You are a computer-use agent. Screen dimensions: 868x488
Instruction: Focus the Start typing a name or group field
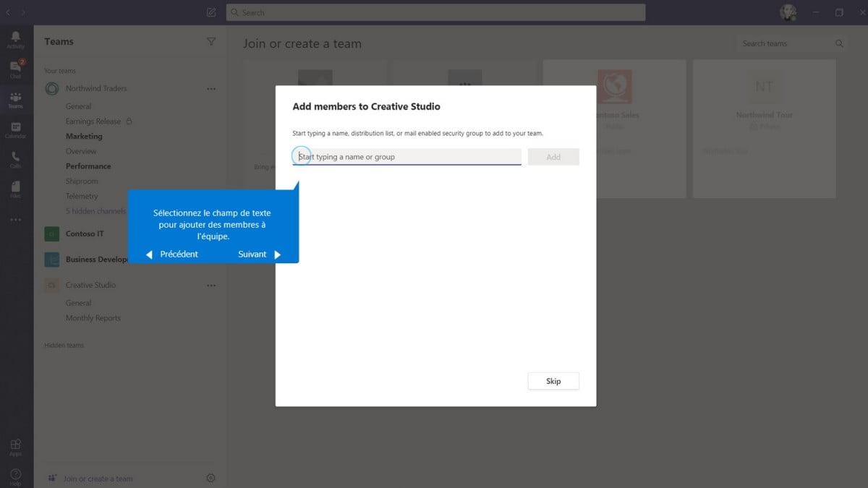tap(407, 157)
